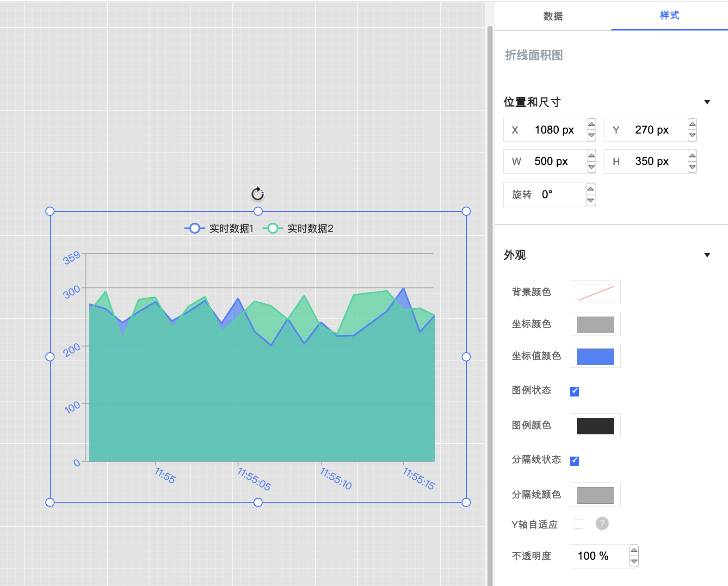Click the top-center resize handle of chart
The width and height of the screenshot is (728, 586).
258,211
